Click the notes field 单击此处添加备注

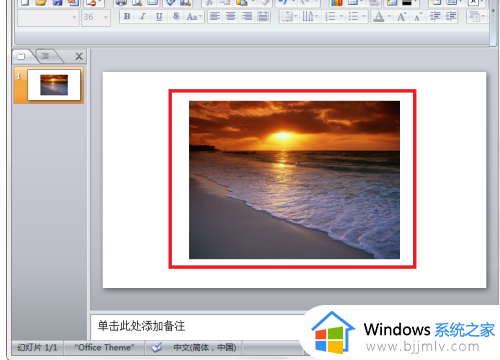pyautogui.click(x=141, y=326)
